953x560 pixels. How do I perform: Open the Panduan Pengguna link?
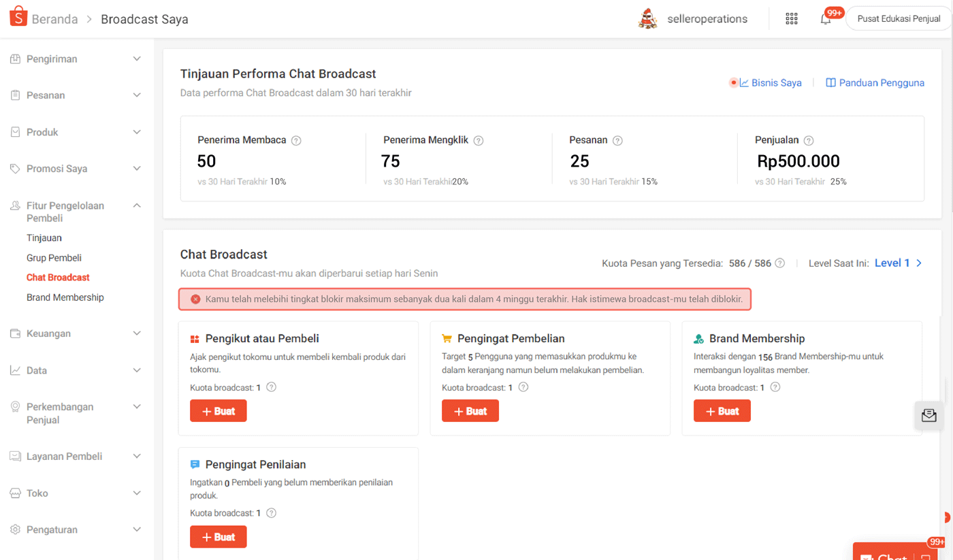tap(882, 82)
